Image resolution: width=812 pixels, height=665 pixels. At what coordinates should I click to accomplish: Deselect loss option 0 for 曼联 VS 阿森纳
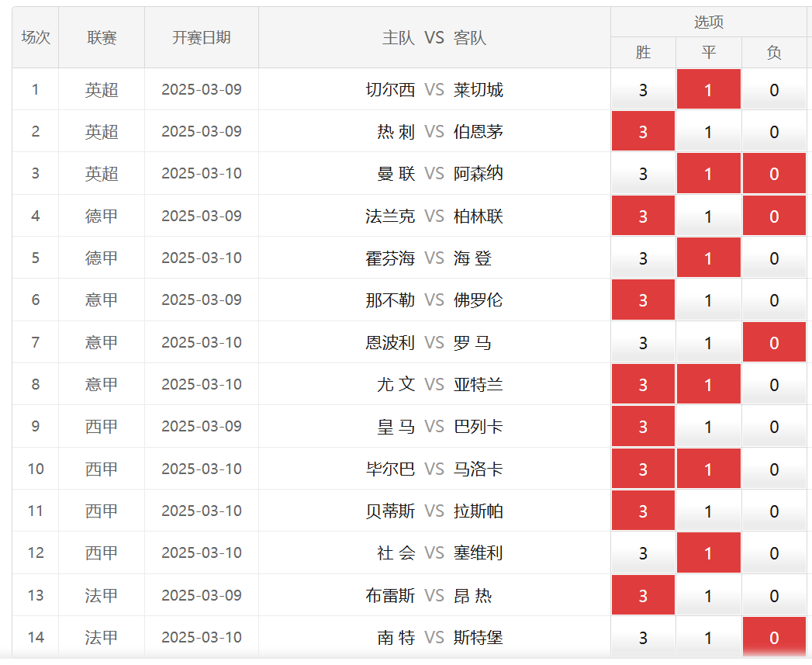tap(774, 173)
